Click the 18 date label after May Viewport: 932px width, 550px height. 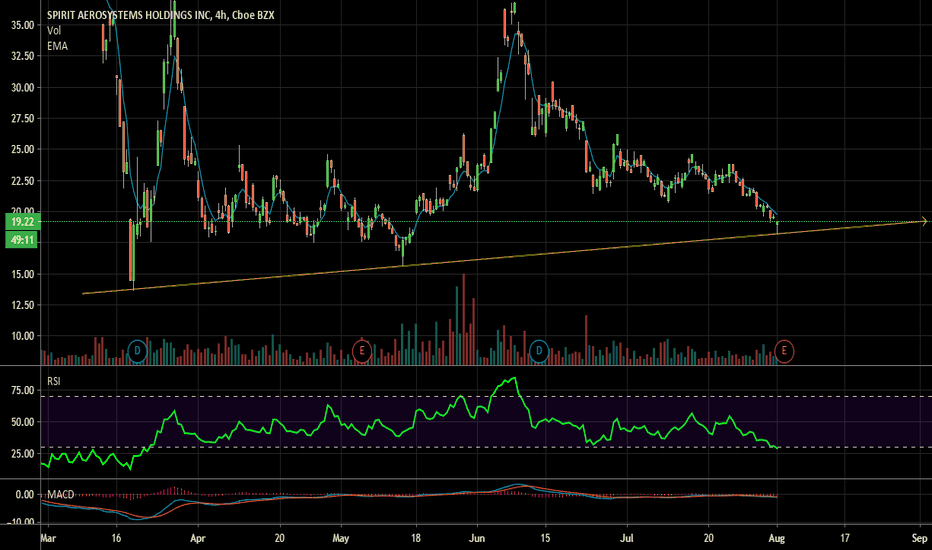415,538
